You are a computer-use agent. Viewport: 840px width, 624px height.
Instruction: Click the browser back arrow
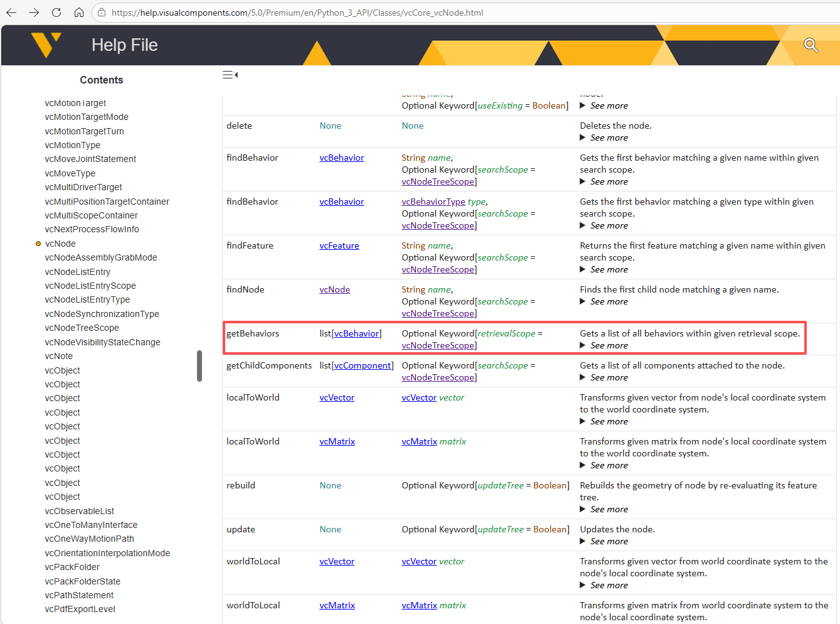(x=11, y=13)
